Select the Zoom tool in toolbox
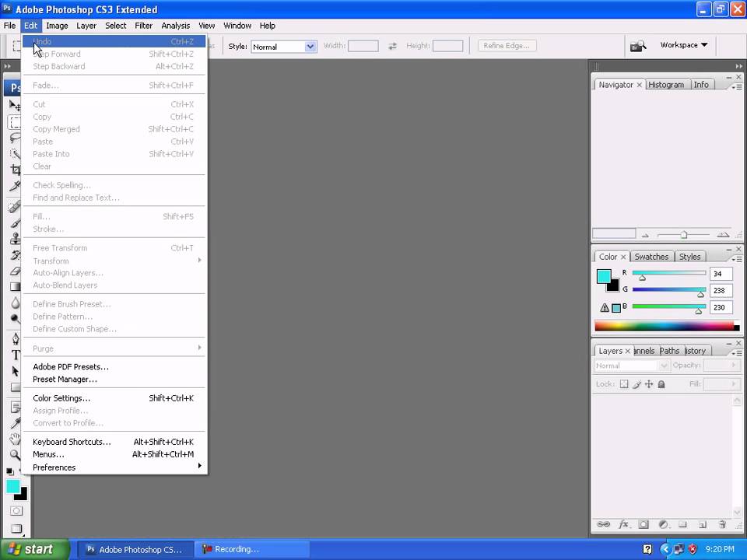 15,455
